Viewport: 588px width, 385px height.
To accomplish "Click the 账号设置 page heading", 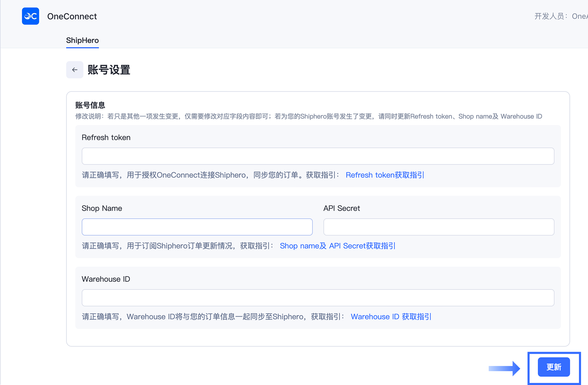I will [109, 70].
